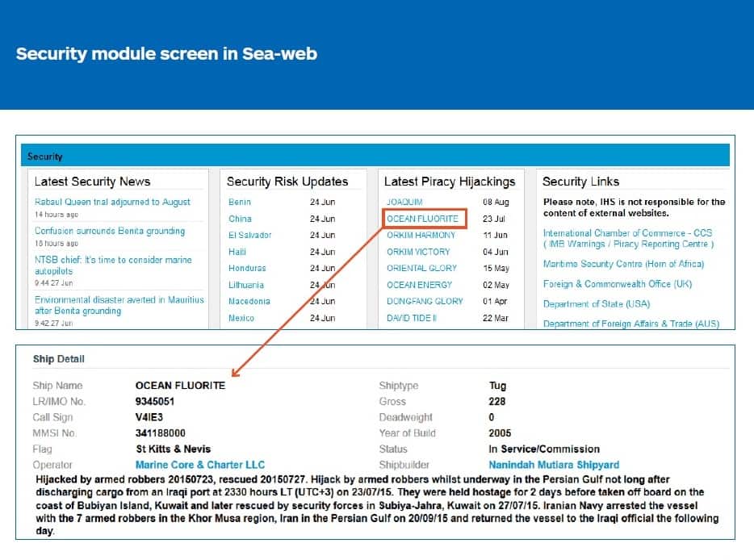View the El Salvador risk update
Screen dimensions: 754x560
[x=249, y=235]
